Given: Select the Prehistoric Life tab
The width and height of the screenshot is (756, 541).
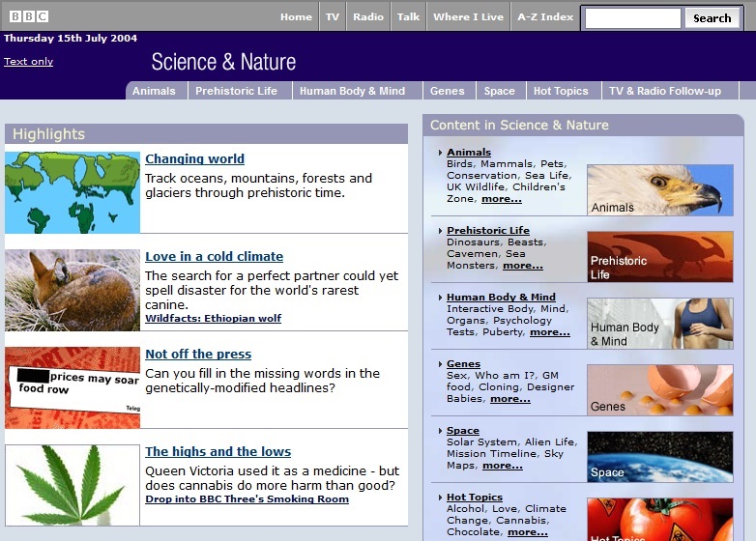Looking at the screenshot, I should (x=236, y=91).
